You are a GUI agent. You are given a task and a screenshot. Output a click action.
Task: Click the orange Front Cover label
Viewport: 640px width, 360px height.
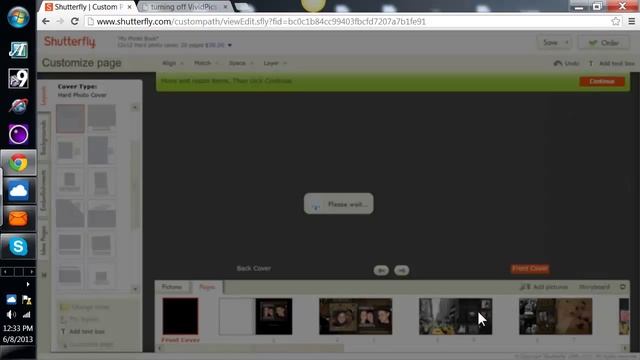530,268
